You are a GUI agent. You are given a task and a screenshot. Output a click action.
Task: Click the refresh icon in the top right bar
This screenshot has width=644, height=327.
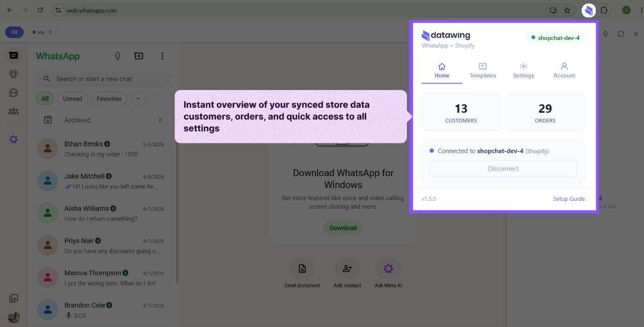(x=621, y=34)
